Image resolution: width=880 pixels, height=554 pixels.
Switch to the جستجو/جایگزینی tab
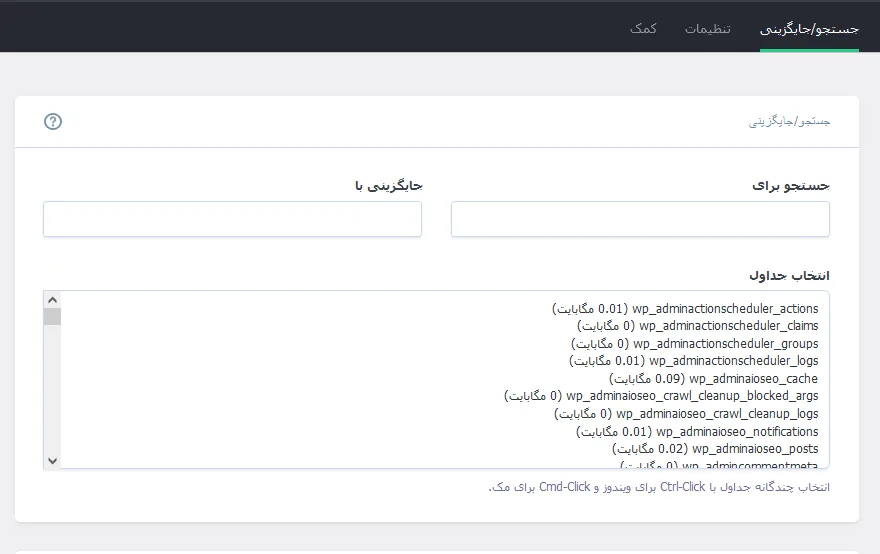pos(809,29)
